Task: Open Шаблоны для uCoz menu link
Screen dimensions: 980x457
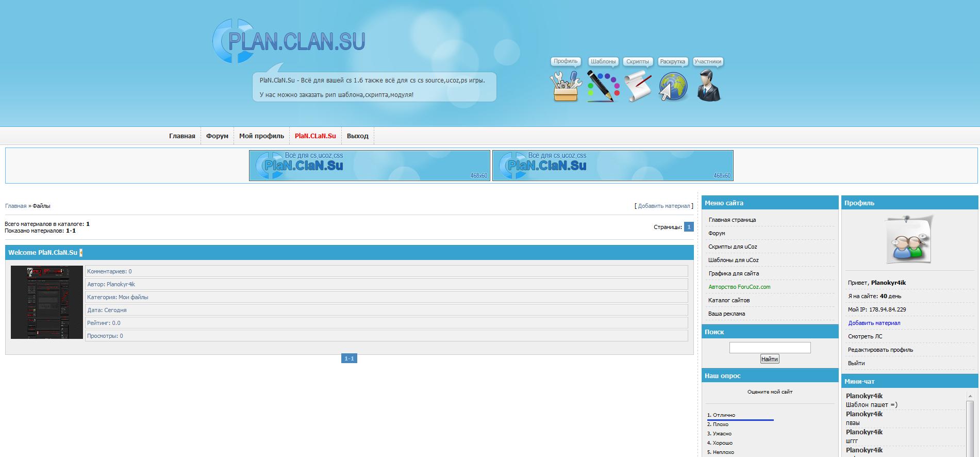Action: click(x=733, y=260)
